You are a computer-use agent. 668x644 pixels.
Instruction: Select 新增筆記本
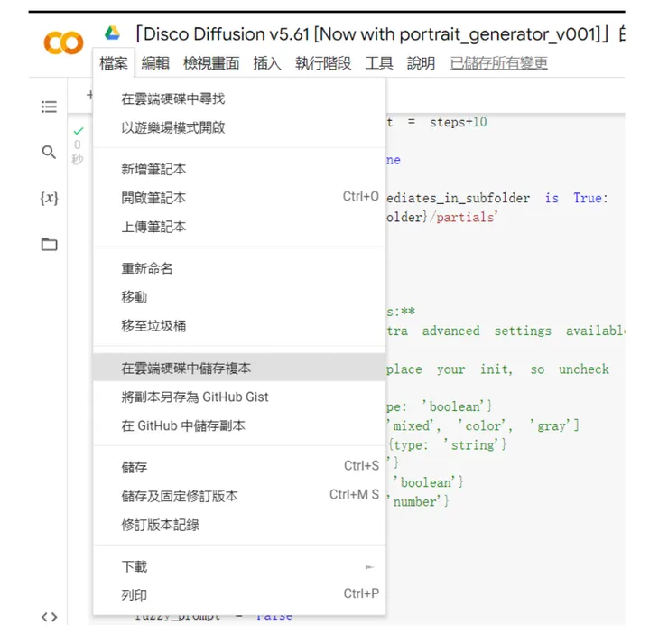(x=239, y=169)
